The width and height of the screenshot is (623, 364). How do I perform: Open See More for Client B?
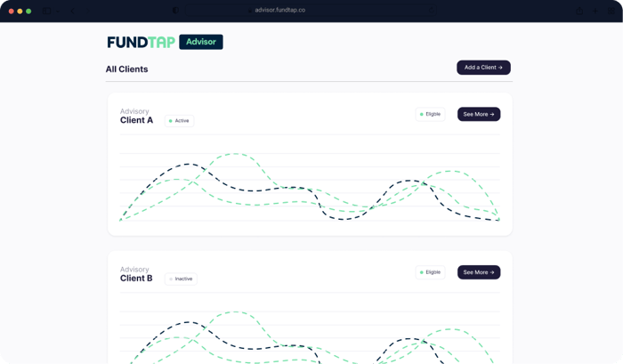pyautogui.click(x=479, y=272)
